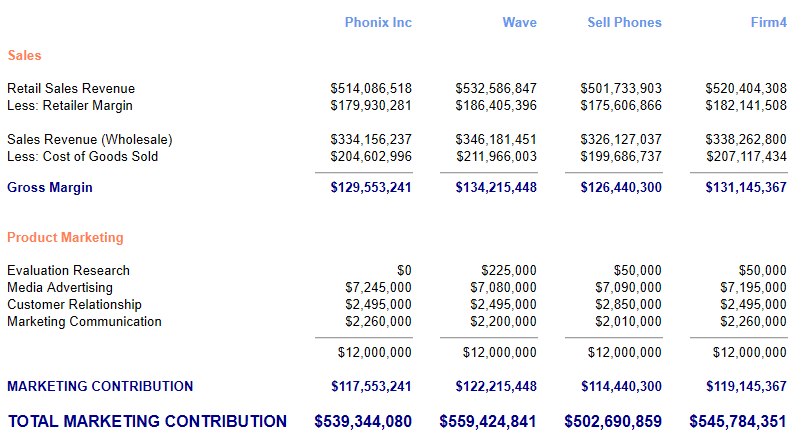The image size is (797, 446).
Task: Click the Sell Phones column header
Action: tap(624, 22)
